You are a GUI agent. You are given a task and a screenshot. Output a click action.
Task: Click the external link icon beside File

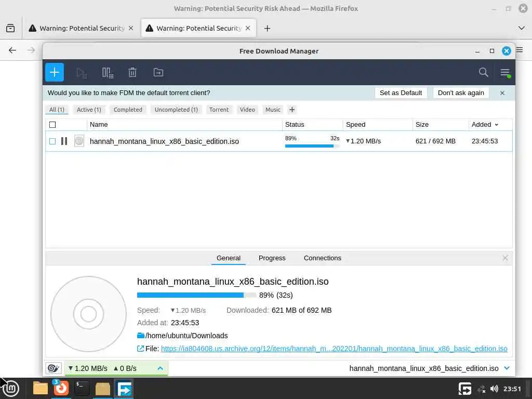[140, 349]
